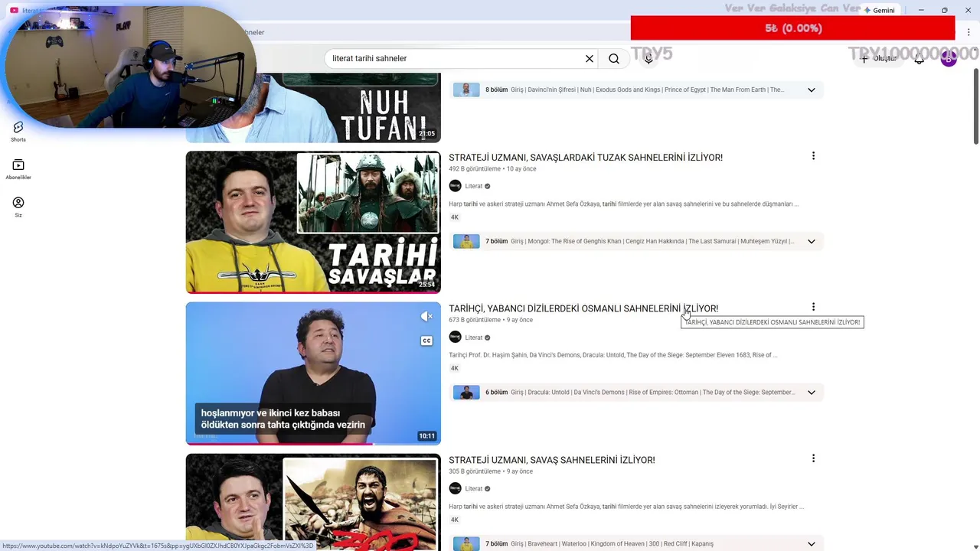Image resolution: width=980 pixels, height=551 pixels.
Task: Click the 21:05 duration badge
Action: 426,134
